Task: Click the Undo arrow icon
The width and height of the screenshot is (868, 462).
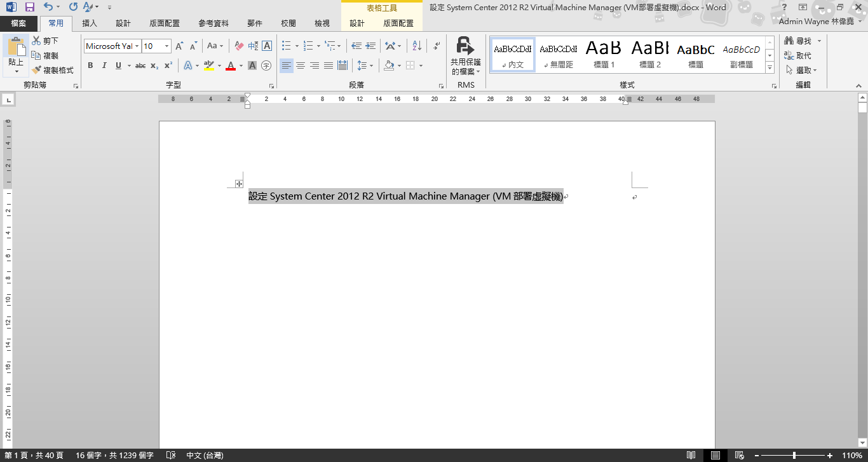Action: pos(49,7)
